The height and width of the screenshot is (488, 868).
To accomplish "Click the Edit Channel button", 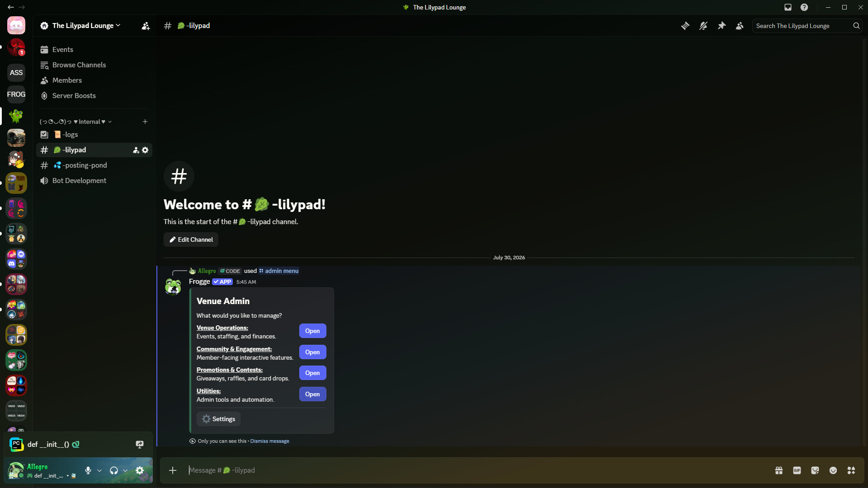I will click(x=191, y=239).
